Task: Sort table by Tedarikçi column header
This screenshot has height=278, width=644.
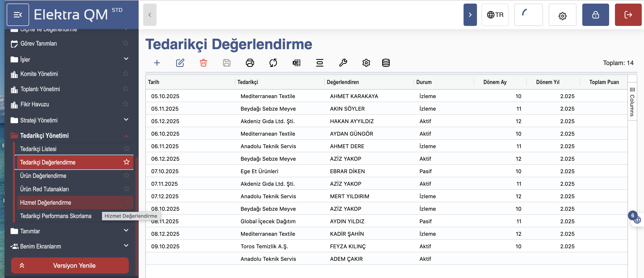Action: (x=248, y=82)
